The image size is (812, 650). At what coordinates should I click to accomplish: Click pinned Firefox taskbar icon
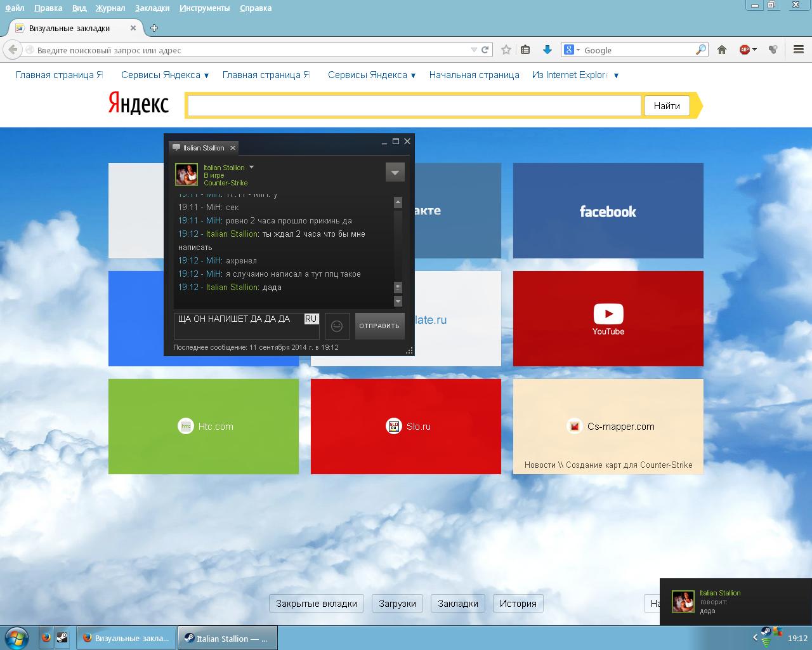tap(46, 638)
